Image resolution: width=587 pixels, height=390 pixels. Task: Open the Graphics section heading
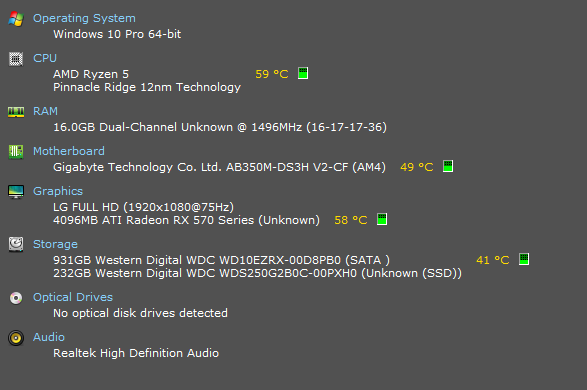tap(58, 191)
